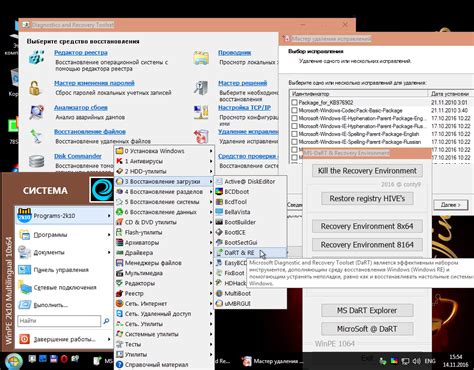
Task: Click the red Opera icon in taskbar
Action: (x=64, y=359)
